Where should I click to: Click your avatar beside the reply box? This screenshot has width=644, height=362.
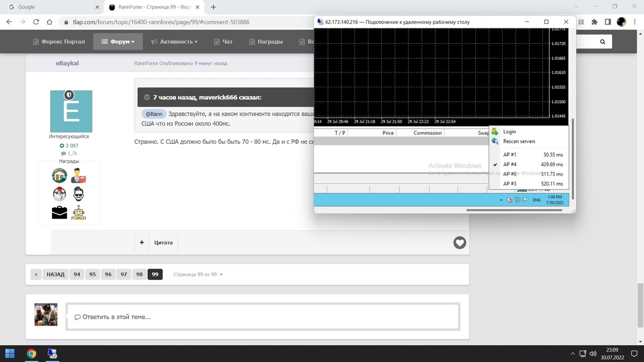(46, 315)
